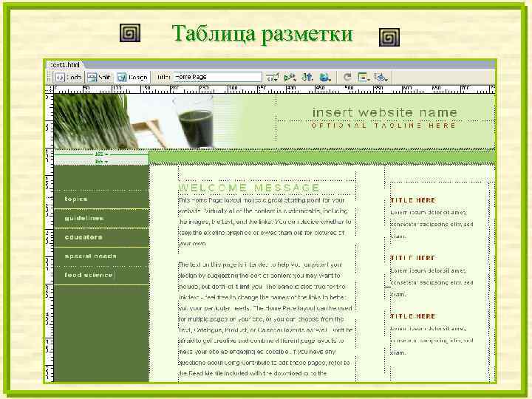Click the 'guidelines' navigation link

[83, 218]
